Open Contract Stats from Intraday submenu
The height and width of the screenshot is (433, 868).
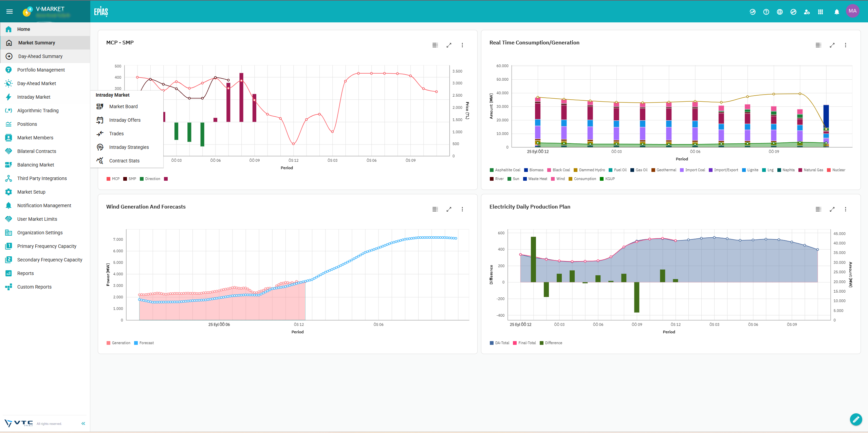[124, 161]
